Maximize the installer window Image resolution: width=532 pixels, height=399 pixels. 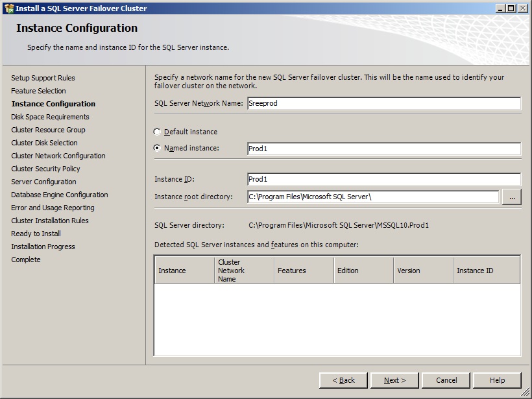click(511, 8)
